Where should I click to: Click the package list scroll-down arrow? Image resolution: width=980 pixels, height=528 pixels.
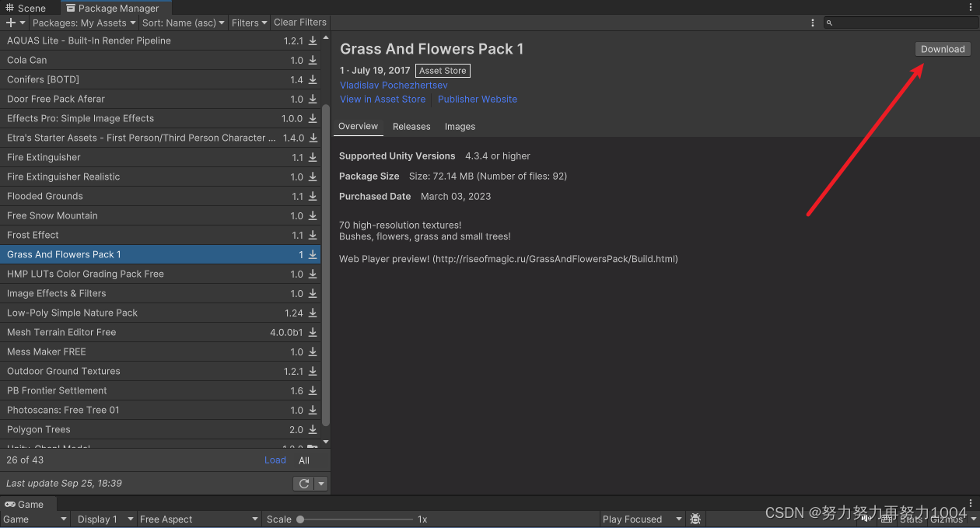[x=326, y=442]
